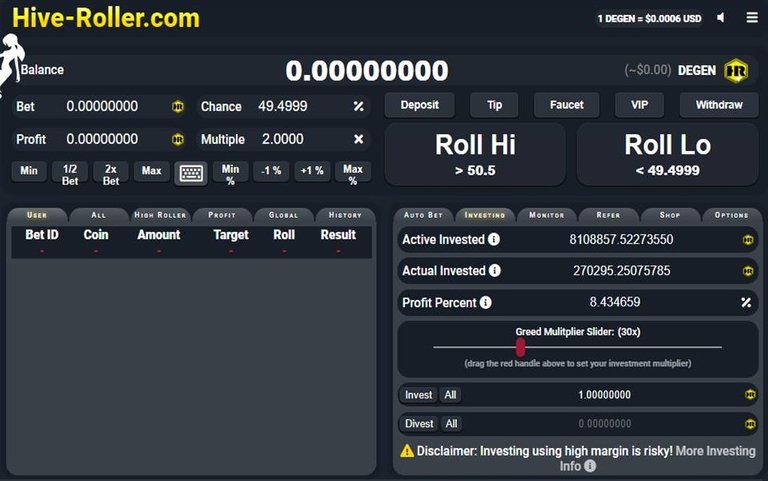Set chance to Min %

(x=230, y=173)
